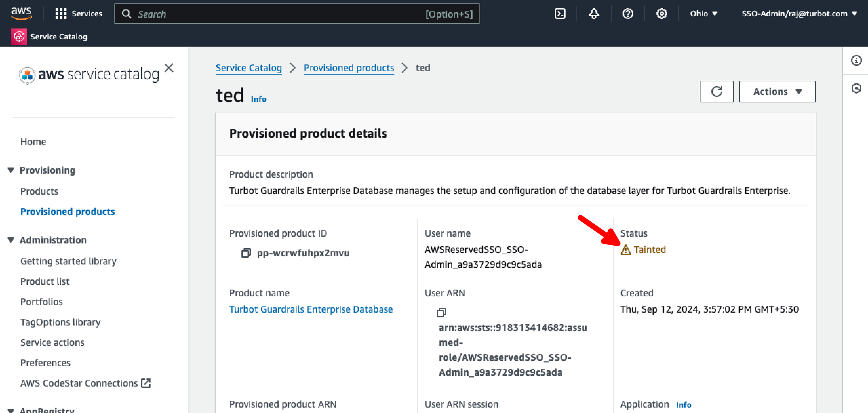Close the Service Catalog side navigation
This screenshot has width=868, height=413.
pos(169,68)
